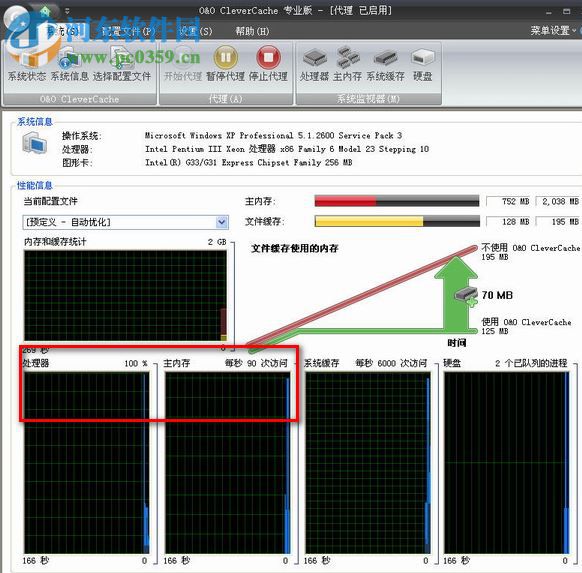Click the 752 MB memory value
582x573 pixels.
[x=508, y=202]
